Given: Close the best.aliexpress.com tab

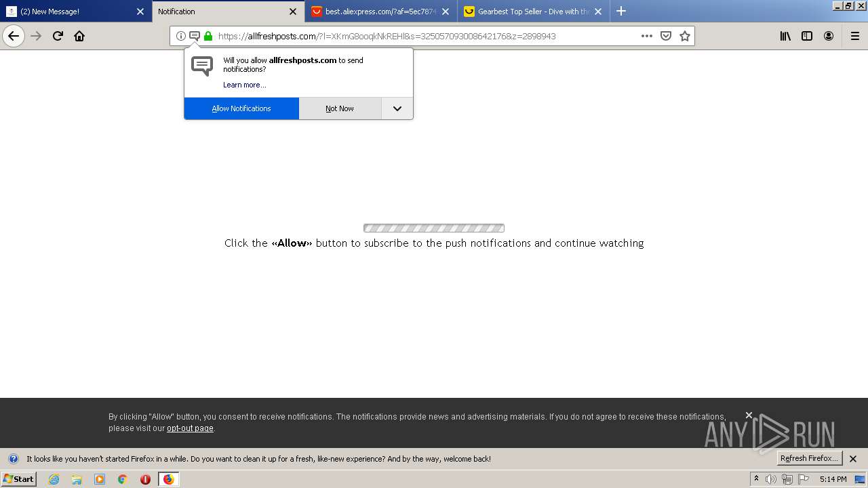Looking at the screenshot, I should point(446,12).
